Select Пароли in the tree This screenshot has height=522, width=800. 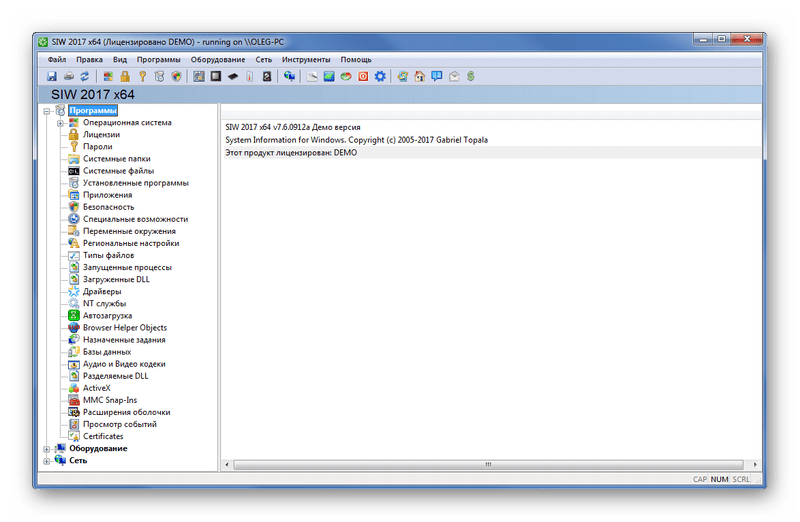[x=97, y=147]
